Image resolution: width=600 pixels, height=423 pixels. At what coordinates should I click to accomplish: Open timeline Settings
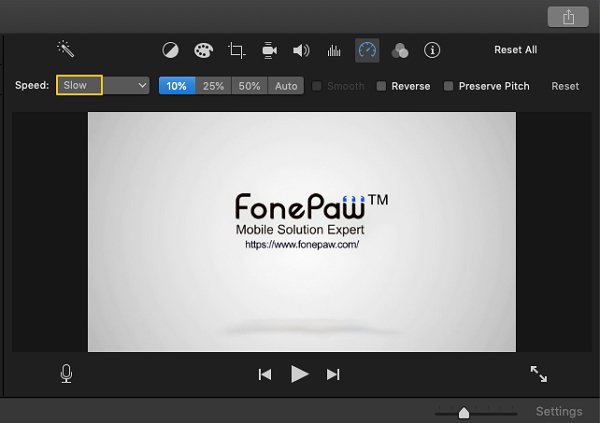559,412
